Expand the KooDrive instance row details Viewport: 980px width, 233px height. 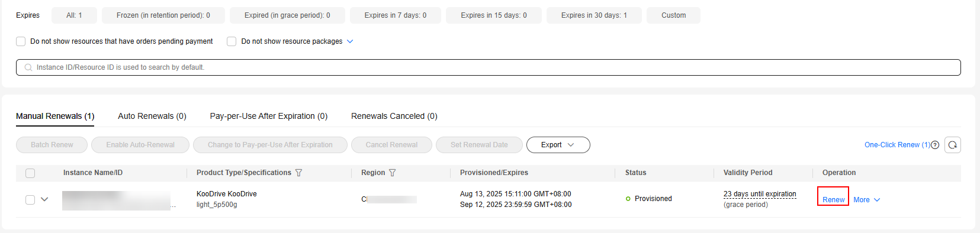(x=44, y=199)
